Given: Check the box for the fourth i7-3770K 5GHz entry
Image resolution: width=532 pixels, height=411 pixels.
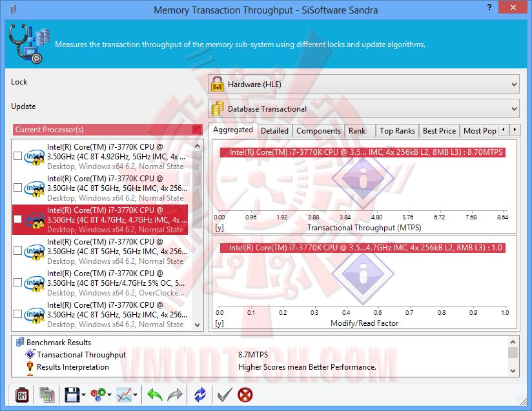Looking at the screenshot, I should [17, 251].
